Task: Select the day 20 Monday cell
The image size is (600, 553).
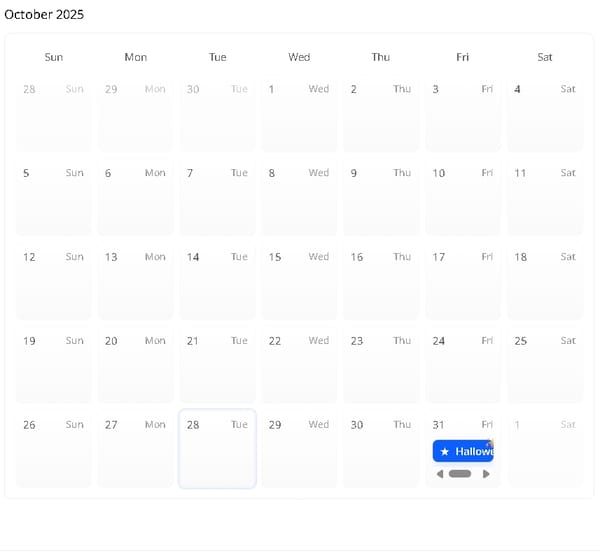Action: [x=135, y=365]
